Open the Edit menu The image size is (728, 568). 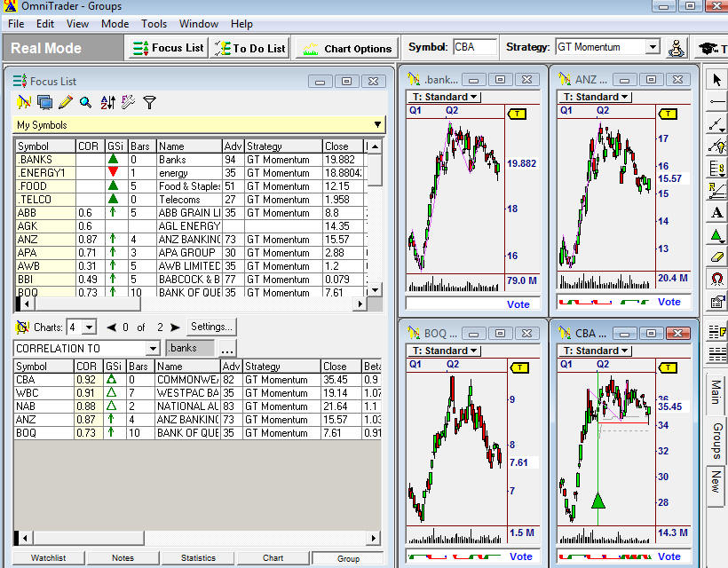tap(45, 24)
